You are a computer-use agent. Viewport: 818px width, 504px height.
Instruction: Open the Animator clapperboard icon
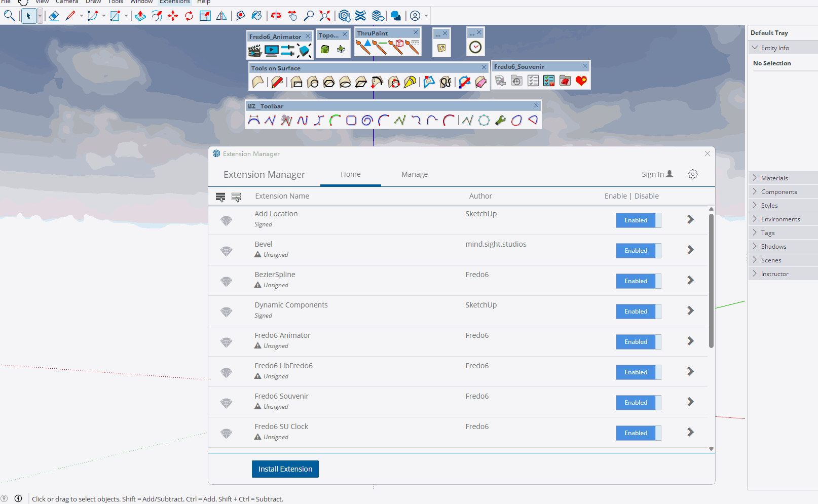click(255, 51)
